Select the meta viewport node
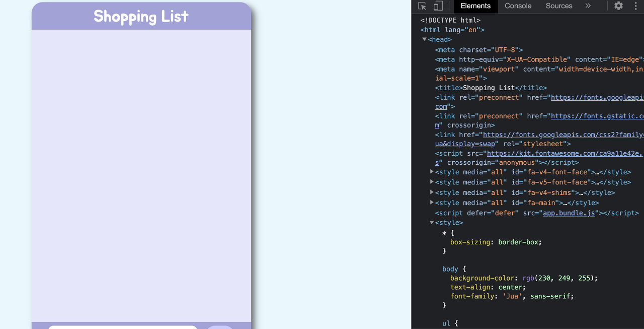Viewport: 644px width, 329px height. (x=539, y=74)
